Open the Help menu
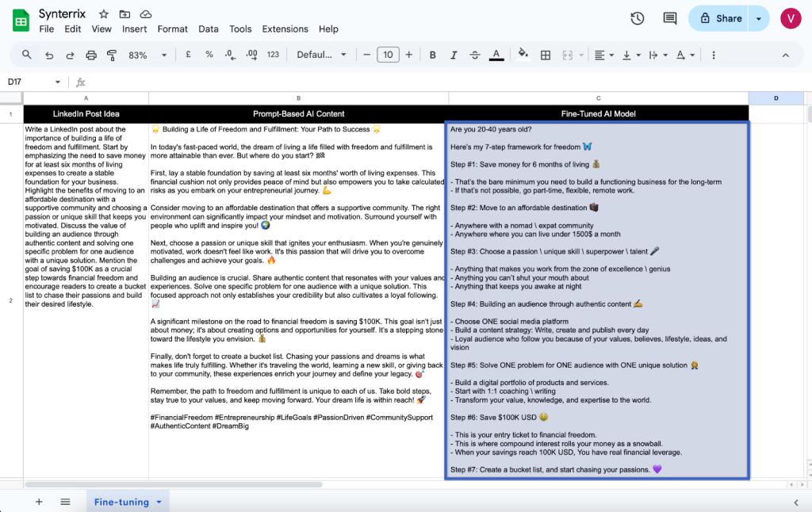812x512 pixels. (328, 29)
